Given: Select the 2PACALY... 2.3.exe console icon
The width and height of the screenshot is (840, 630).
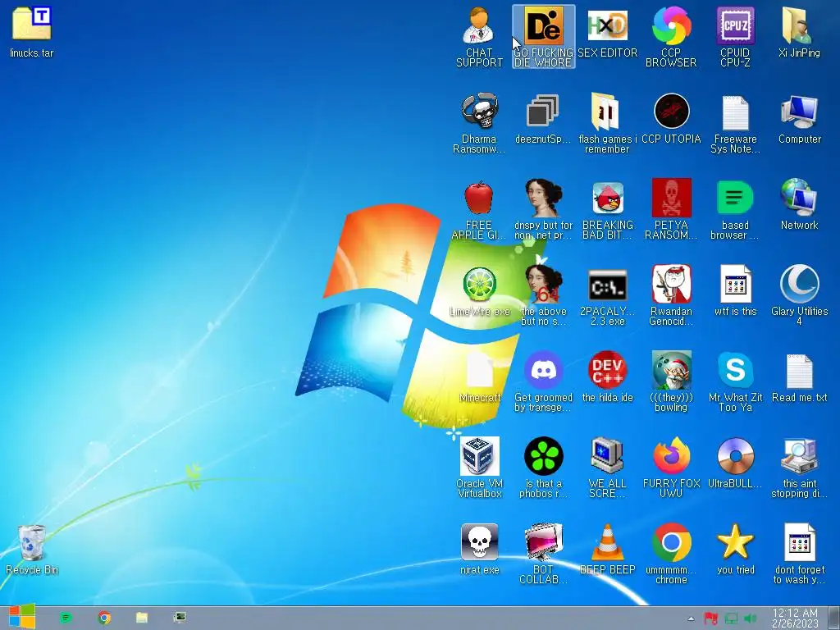Looking at the screenshot, I should tap(607, 285).
